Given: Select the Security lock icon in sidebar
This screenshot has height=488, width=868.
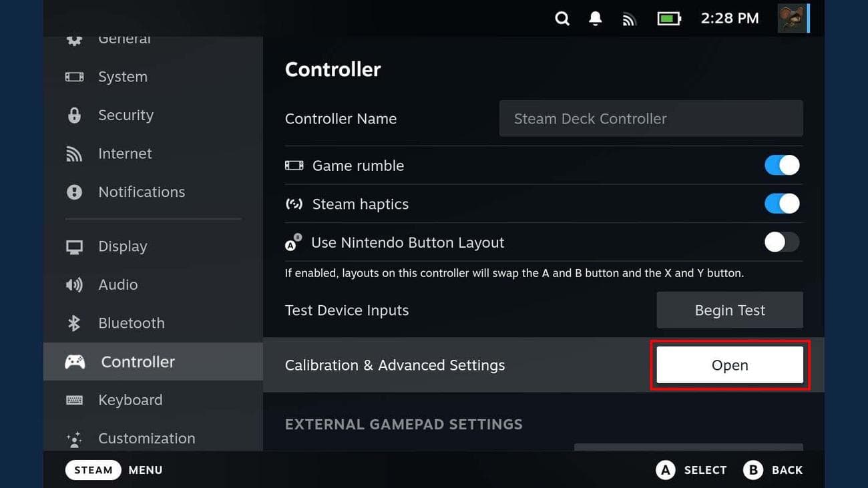Looking at the screenshot, I should click(74, 115).
